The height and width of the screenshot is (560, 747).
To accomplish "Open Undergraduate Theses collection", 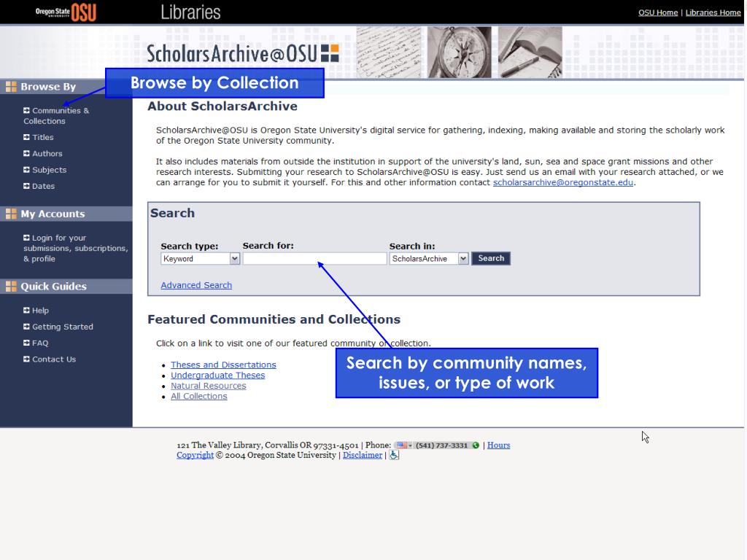I will click(217, 376).
